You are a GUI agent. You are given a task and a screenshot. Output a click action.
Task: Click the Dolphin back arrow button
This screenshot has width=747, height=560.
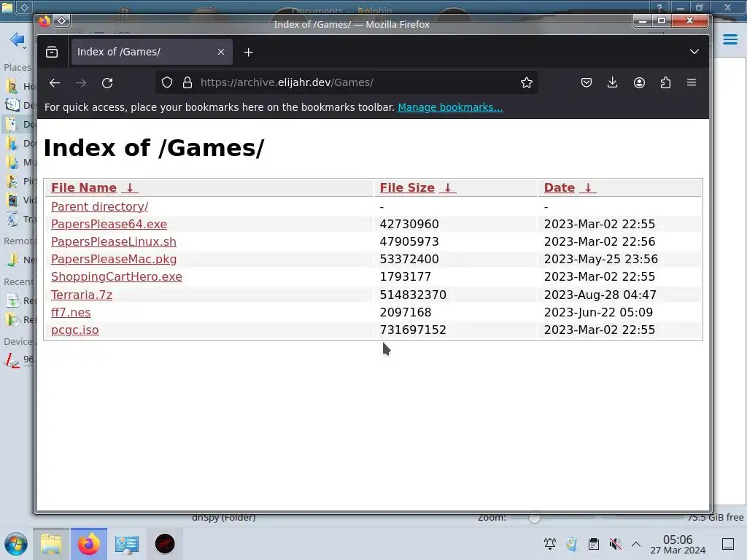[17, 39]
